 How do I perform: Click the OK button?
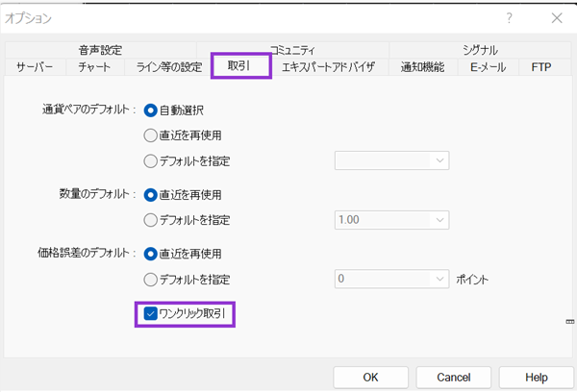point(370,378)
